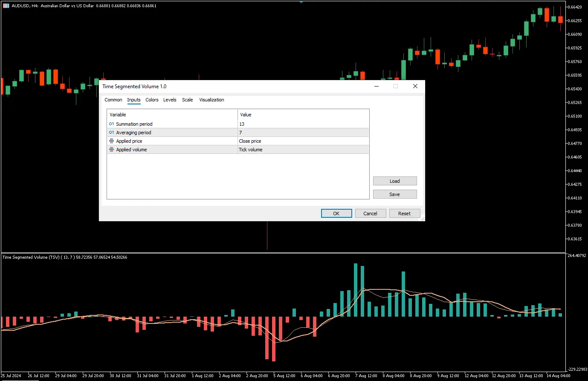Click the Summation period integer type icon
Image resolution: width=588 pixels, height=381 pixels.
pos(111,124)
